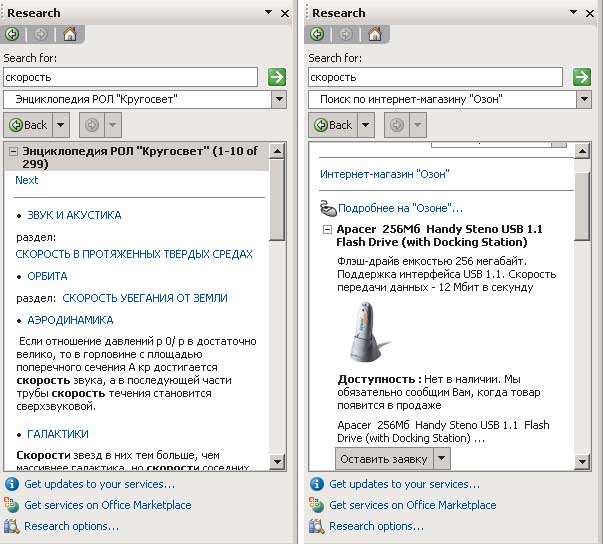The image size is (603, 544).
Task: Click green back arrow icon in left Research pane toolbar
Action: [x=13, y=35]
